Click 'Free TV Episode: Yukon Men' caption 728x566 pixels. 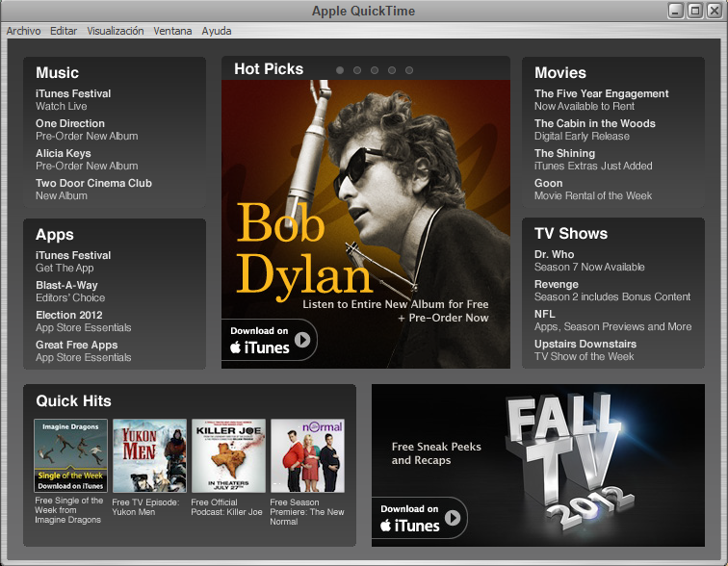[x=145, y=507]
